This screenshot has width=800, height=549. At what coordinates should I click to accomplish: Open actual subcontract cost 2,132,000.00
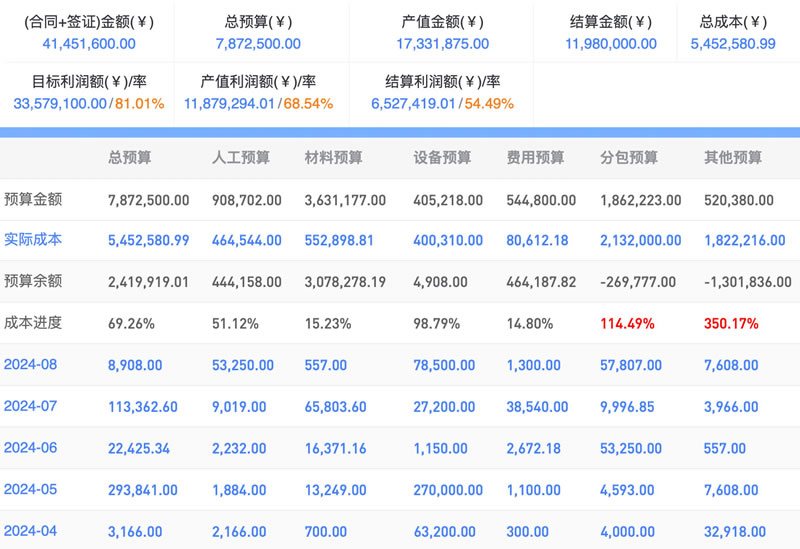tap(640, 240)
